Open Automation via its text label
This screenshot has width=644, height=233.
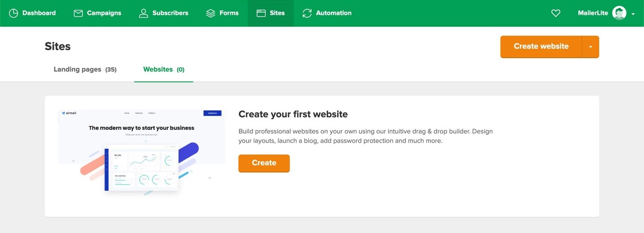(x=334, y=13)
